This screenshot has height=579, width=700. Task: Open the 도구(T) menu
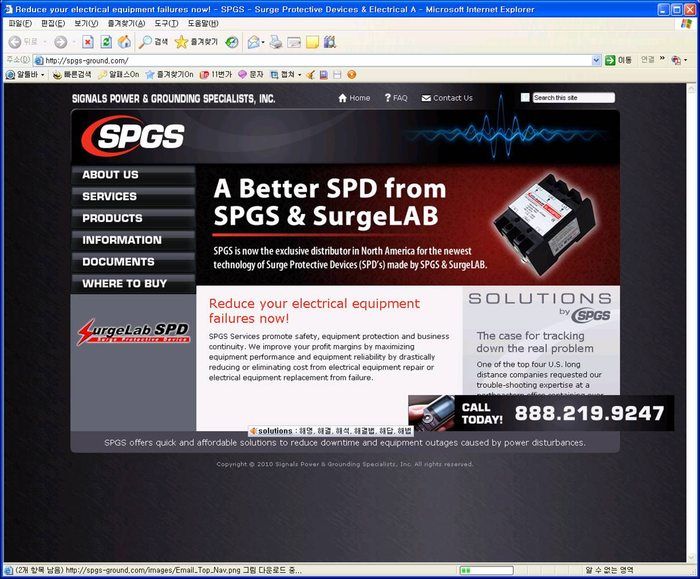click(167, 23)
